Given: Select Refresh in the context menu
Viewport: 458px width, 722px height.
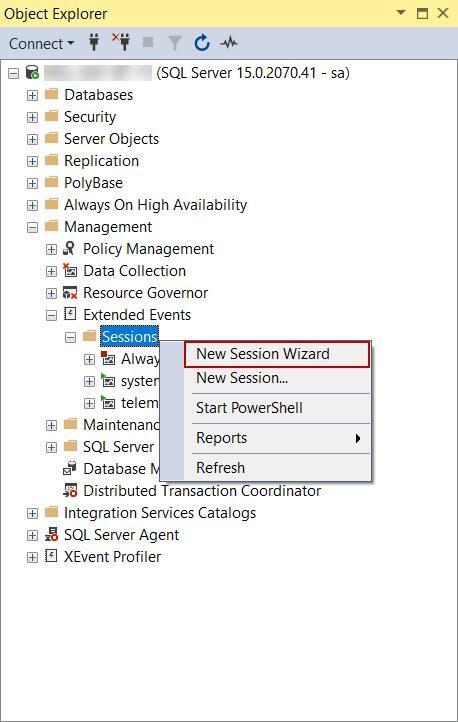Looking at the screenshot, I should (220, 468).
